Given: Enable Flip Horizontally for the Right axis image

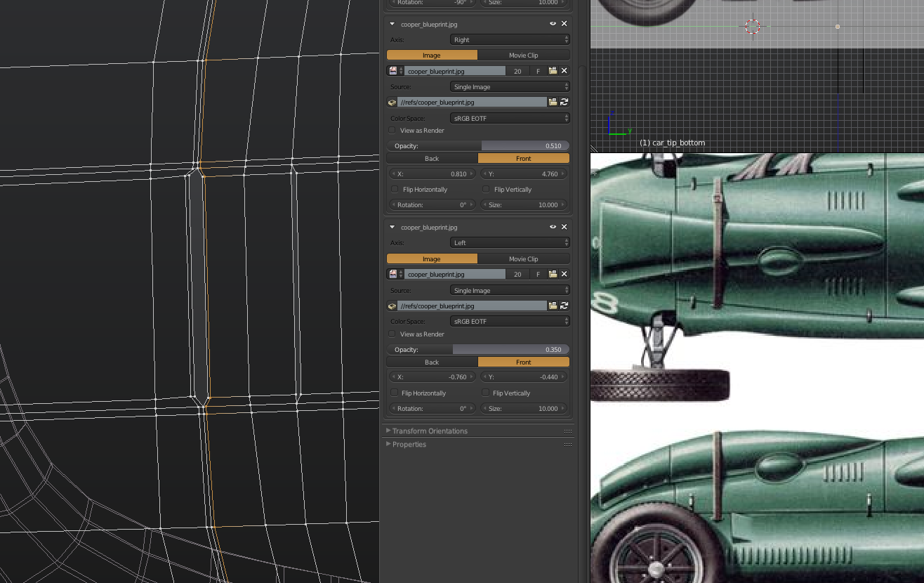Looking at the screenshot, I should point(395,190).
